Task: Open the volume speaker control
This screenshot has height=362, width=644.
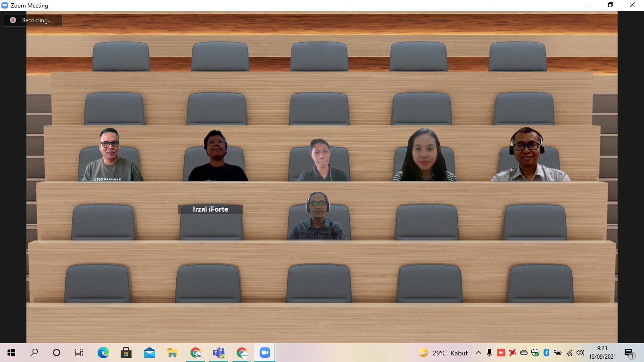Action: [x=580, y=353]
